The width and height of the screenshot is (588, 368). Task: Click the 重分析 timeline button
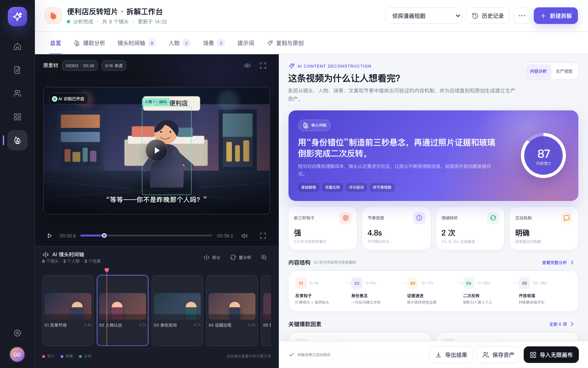coord(241,258)
